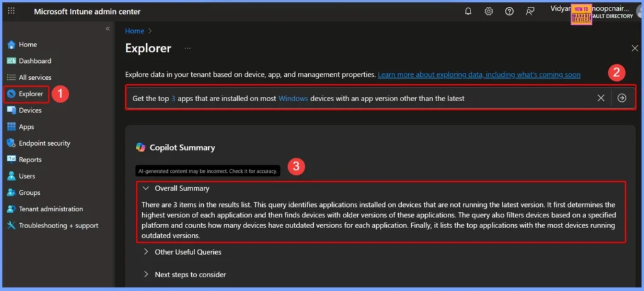Click the Home breadcrumb link
The image size is (644, 291).
[135, 31]
